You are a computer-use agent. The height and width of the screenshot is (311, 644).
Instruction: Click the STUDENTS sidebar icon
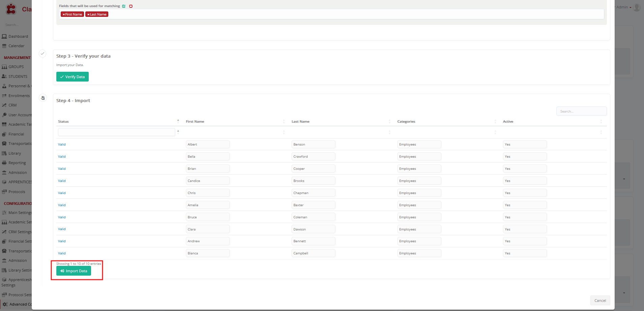[4, 76]
